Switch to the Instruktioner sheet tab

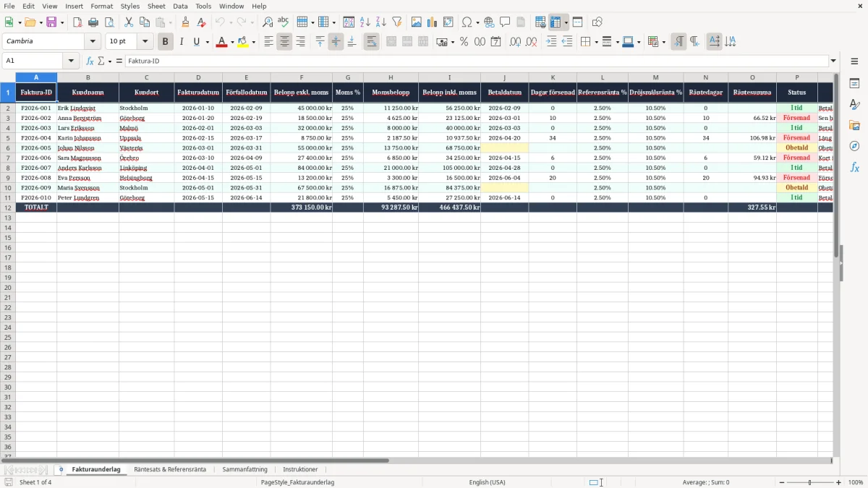[300, 469]
